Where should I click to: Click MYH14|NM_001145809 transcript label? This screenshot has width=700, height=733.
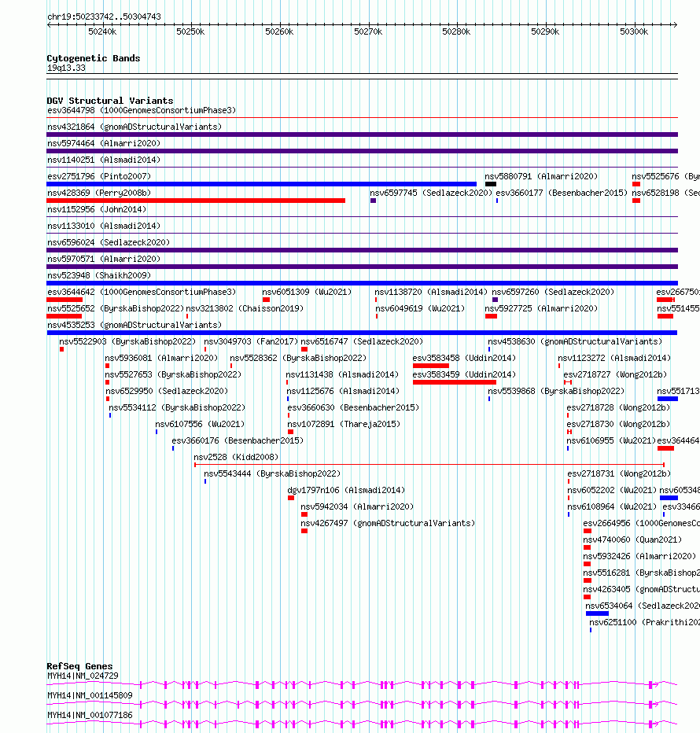tap(90, 695)
